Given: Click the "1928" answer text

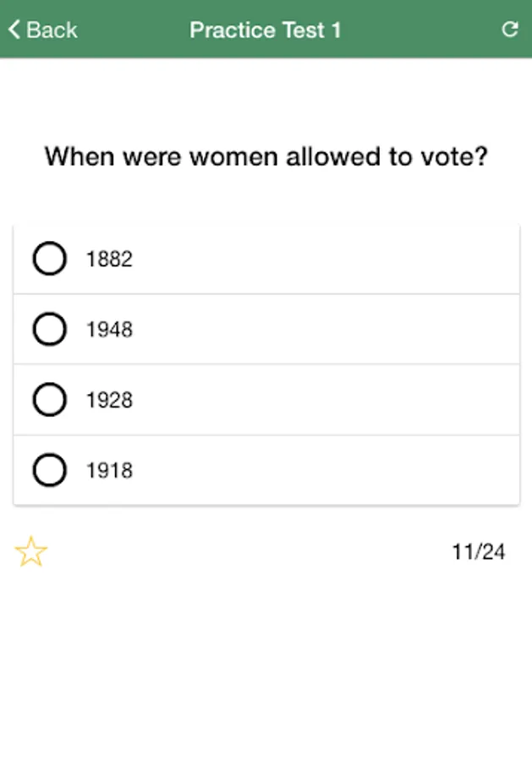Looking at the screenshot, I should point(109,400).
